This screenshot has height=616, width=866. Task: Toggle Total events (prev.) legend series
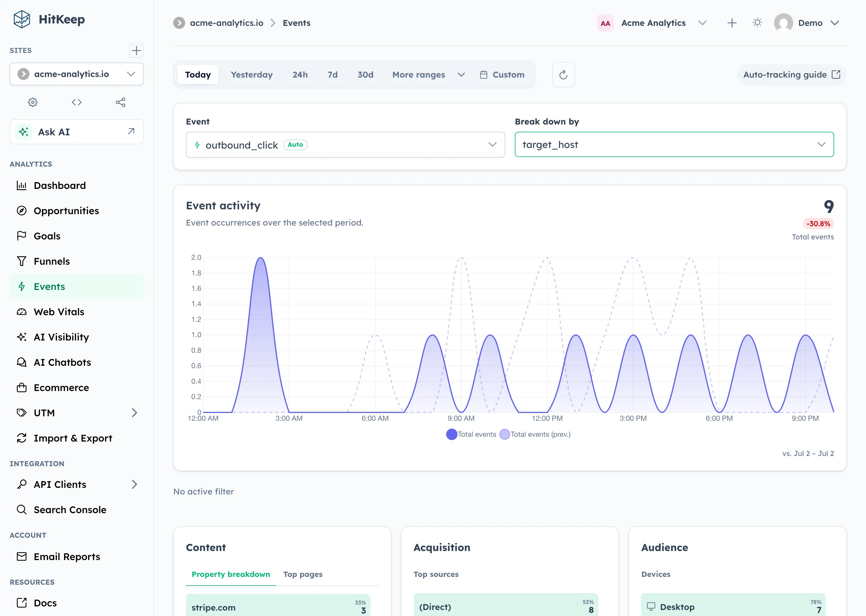[x=535, y=434]
